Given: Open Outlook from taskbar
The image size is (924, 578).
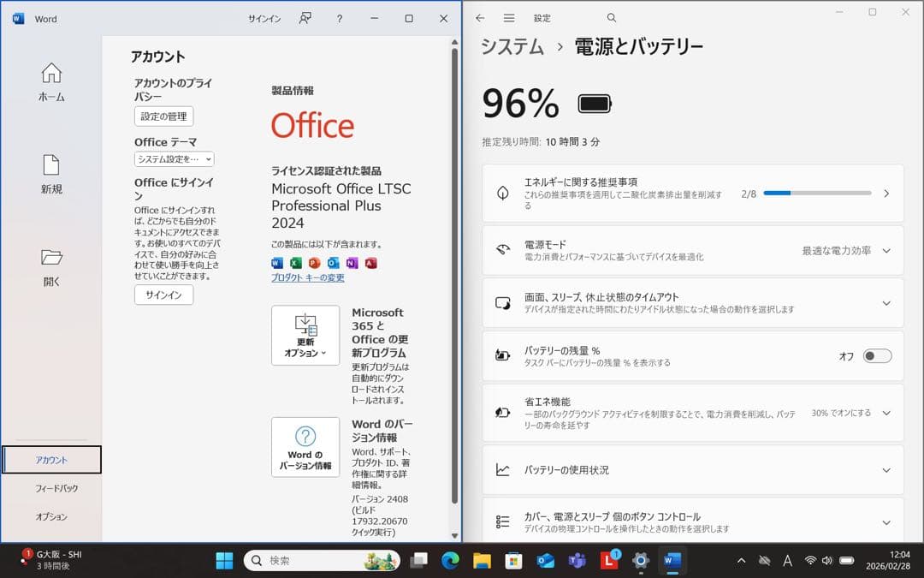Looking at the screenshot, I should point(546,560).
